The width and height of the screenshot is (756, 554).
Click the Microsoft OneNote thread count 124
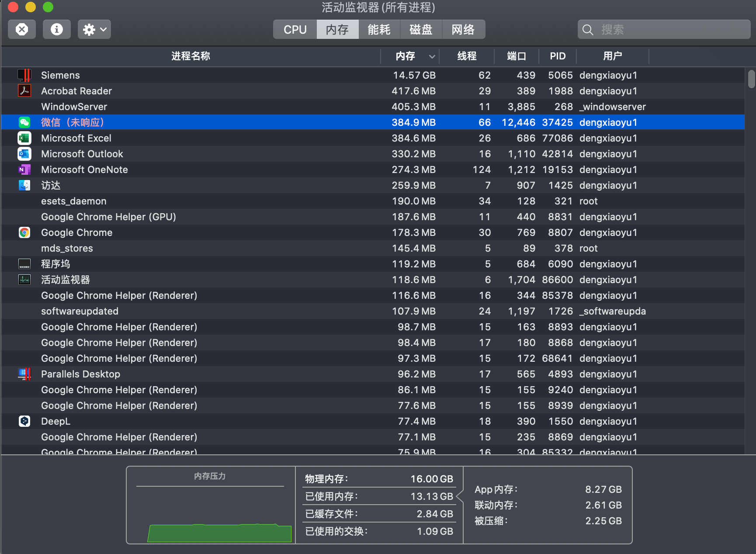[482, 170]
